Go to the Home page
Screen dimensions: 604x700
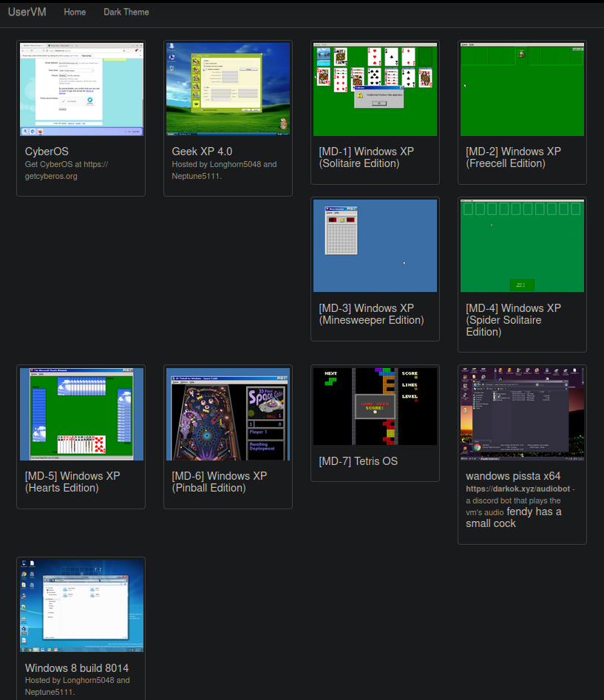[x=75, y=12]
